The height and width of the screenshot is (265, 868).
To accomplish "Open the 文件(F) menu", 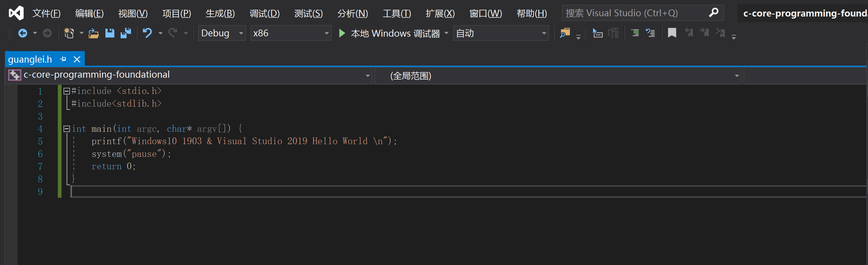I will [46, 13].
